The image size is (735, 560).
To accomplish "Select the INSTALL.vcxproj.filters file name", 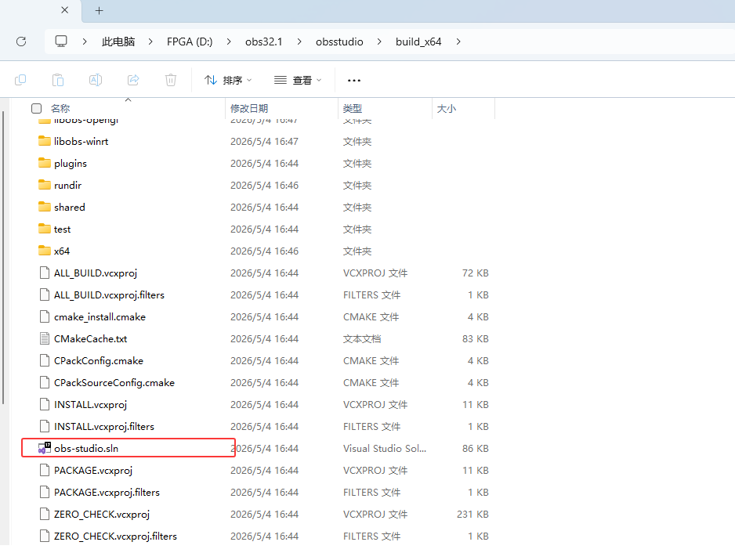I will (x=104, y=426).
